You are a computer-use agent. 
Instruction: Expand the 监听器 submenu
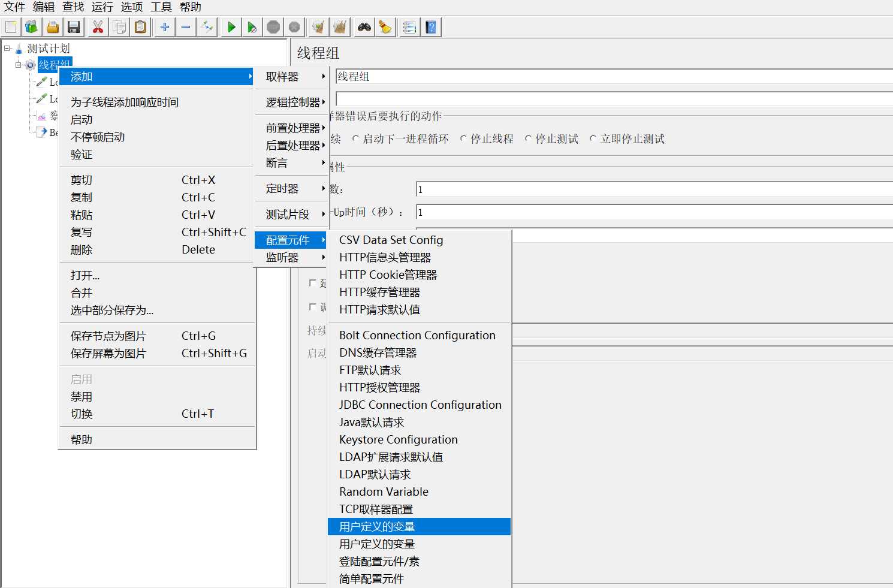click(x=292, y=258)
